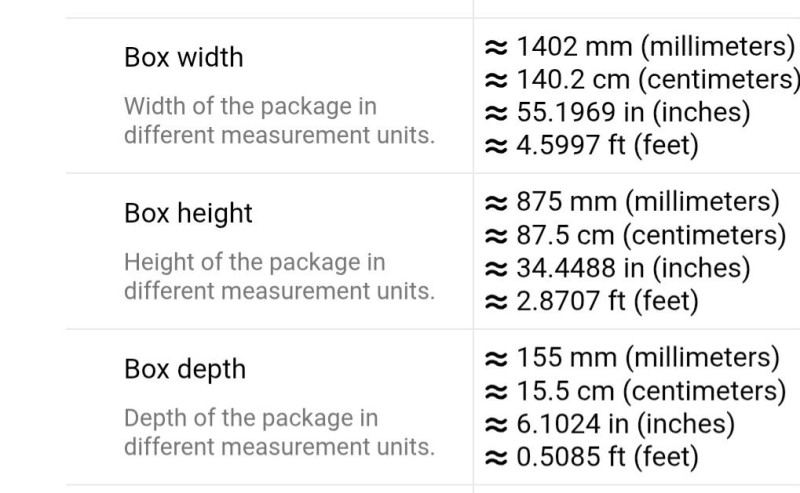Click the 2.8707 ft height value

(x=557, y=301)
